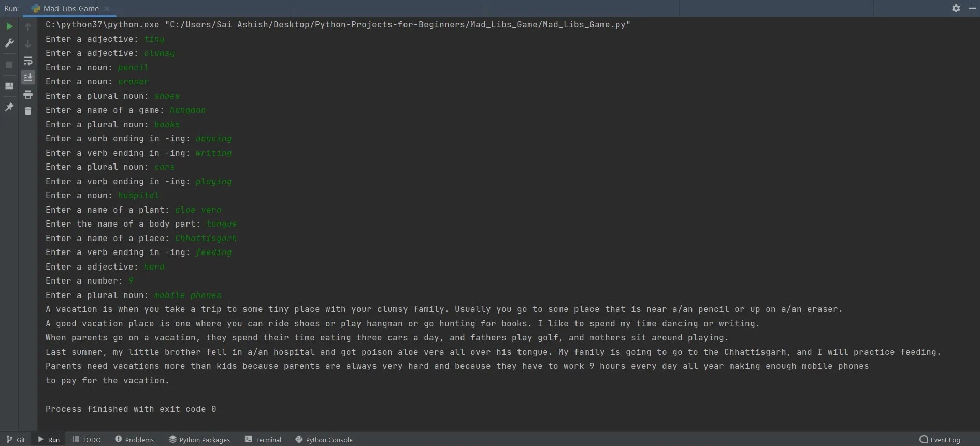Click the 'Enter a name of a plant:' prompt
The image size is (980, 446).
[107, 210]
